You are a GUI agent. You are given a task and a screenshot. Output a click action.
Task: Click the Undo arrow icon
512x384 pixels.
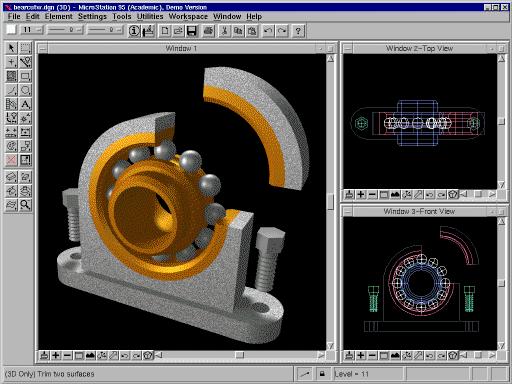[268, 31]
